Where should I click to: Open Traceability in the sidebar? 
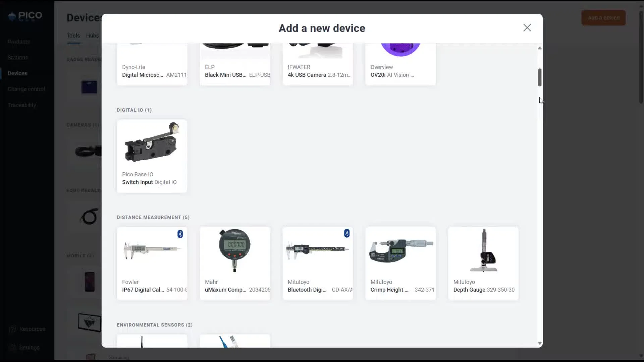tap(22, 105)
